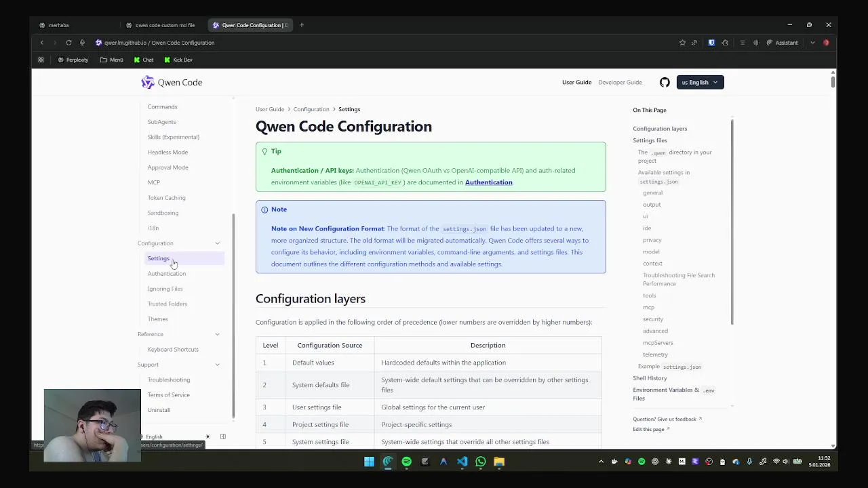Open the Assistant panel in the browser
The image size is (868, 488).
pyautogui.click(x=782, y=43)
